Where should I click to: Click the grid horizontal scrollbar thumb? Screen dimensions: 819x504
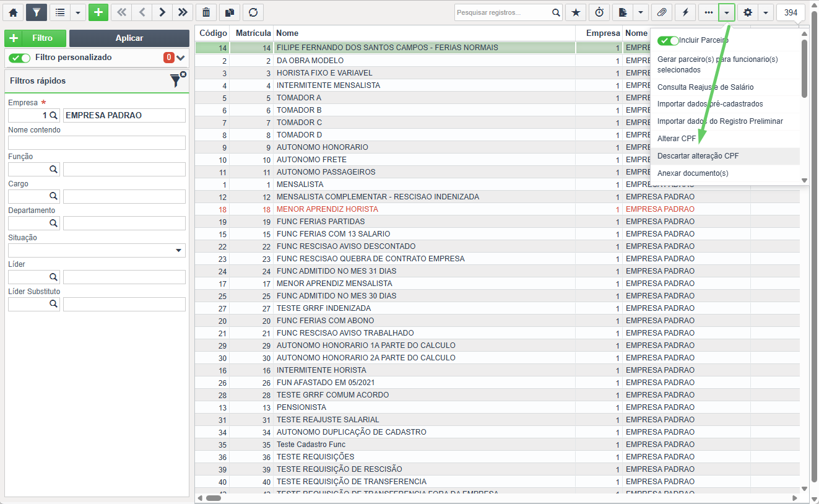click(214, 498)
